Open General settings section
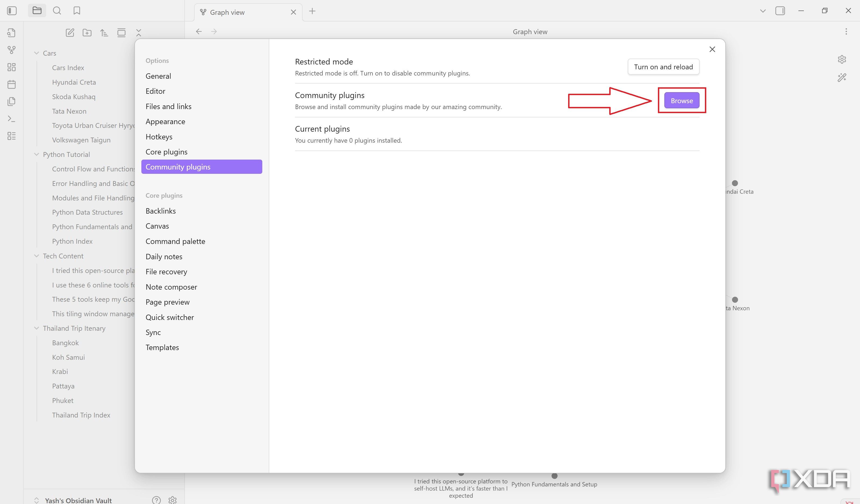 pyautogui.click(x=202, y=76)
